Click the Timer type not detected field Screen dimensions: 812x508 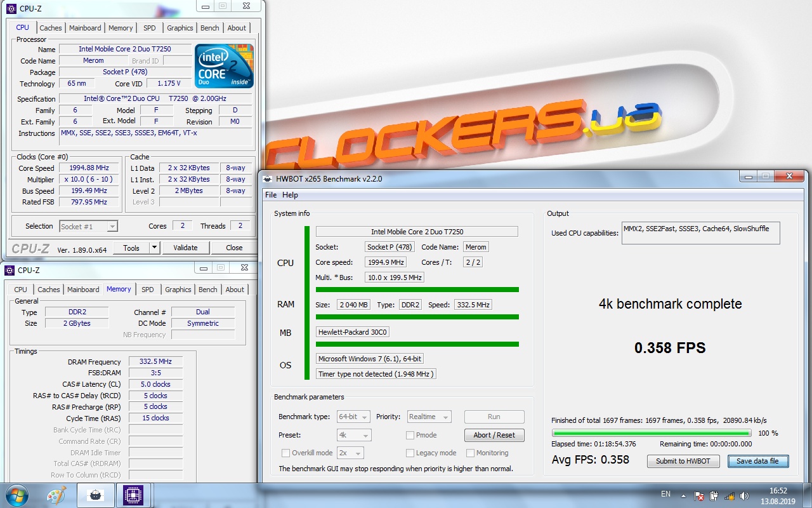[376, 374]
